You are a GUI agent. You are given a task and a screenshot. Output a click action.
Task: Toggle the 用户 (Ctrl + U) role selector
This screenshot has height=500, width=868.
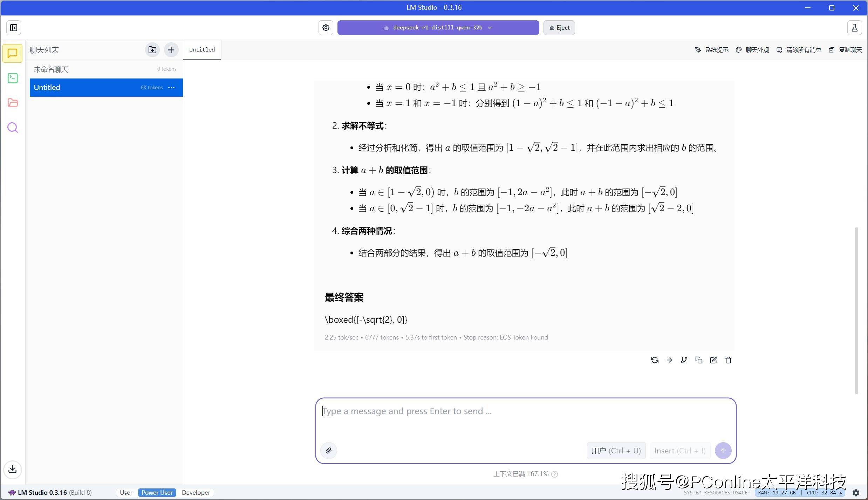tap(616, 451)
